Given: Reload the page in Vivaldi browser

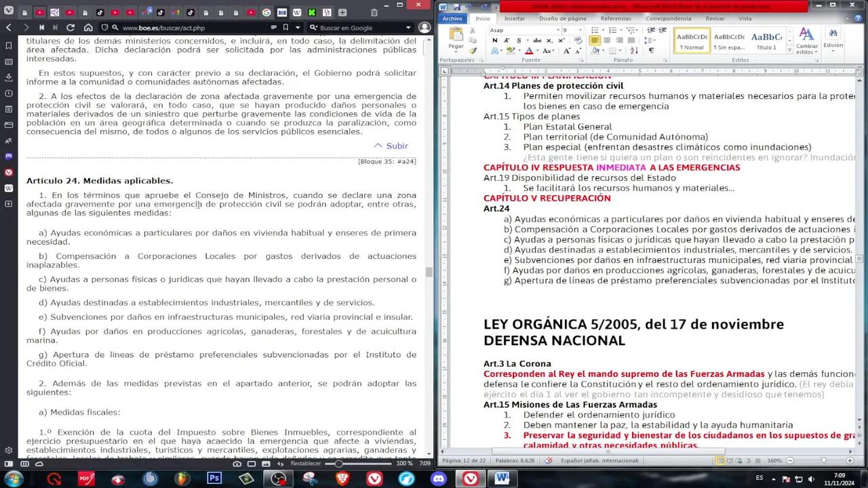Looking at the screenshot, I should click(71, 28).
